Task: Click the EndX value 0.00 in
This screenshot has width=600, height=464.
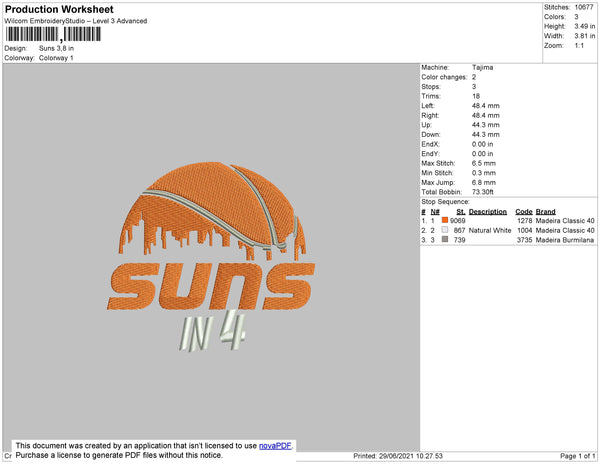Action: 482,144
